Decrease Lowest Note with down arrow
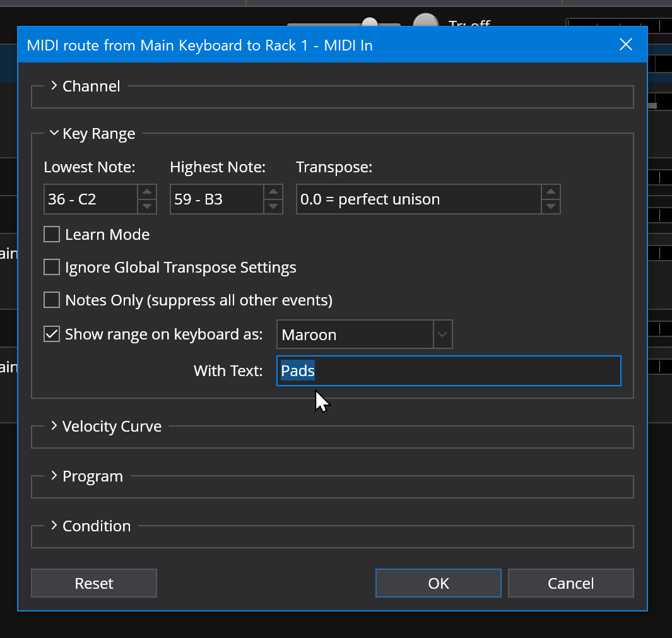Viewport: 672px width, 638px height. (147, 206)
